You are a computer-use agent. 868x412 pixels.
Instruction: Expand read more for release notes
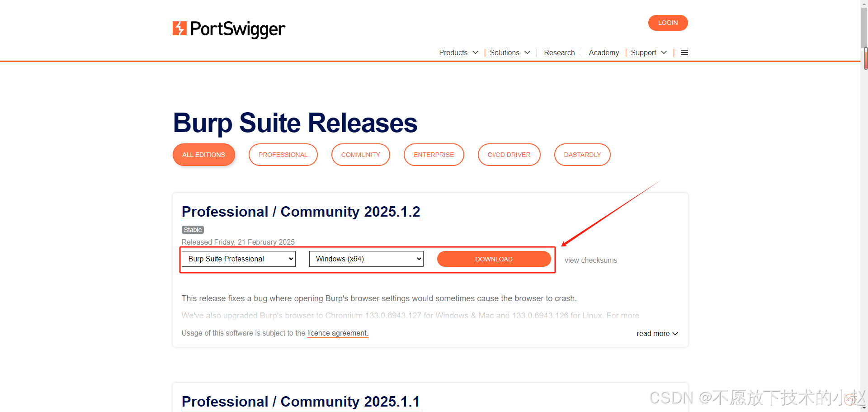click(x=657, y=333)
